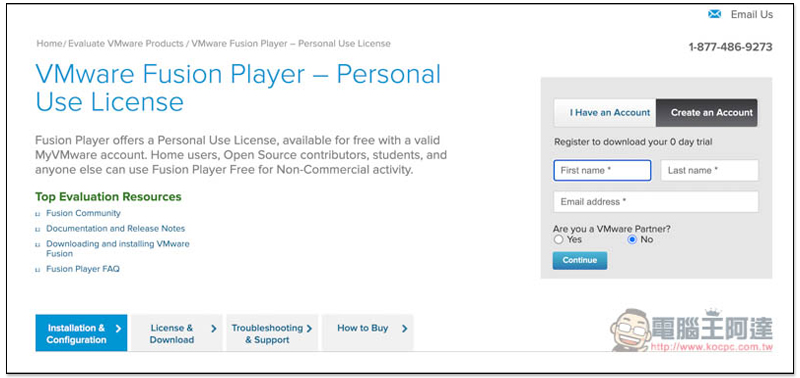Image resolution: width=800 pixels, height=378 pixels.
Task: Switch to Create an Account tab
Action: [707, 113]
